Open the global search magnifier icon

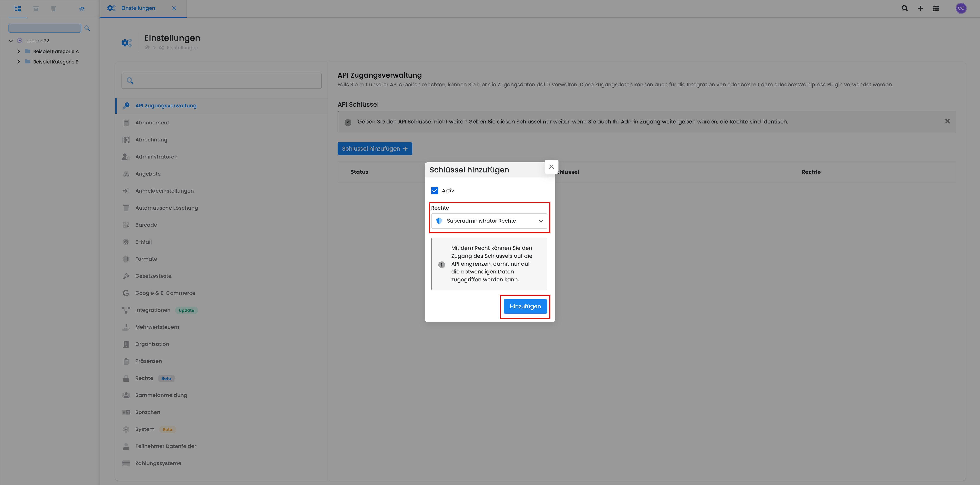tap(905, 8)
